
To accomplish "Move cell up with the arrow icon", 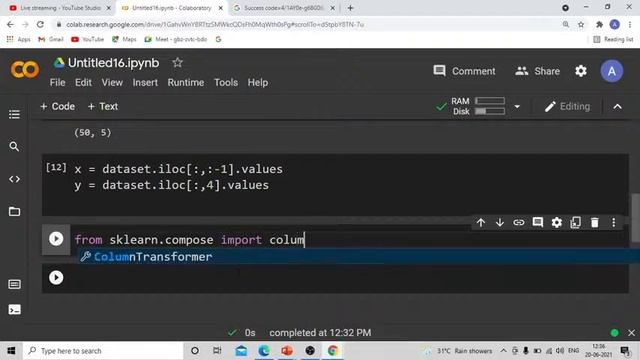I will point(481,222).
